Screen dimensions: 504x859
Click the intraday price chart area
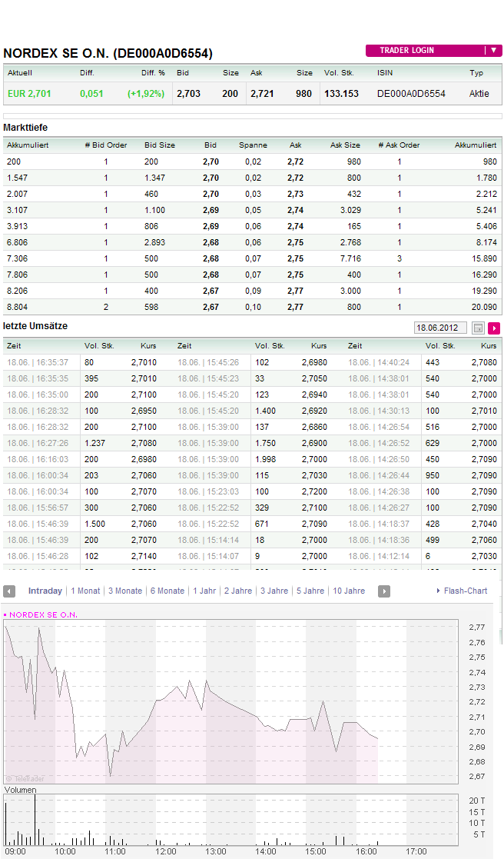coord(231,702)
